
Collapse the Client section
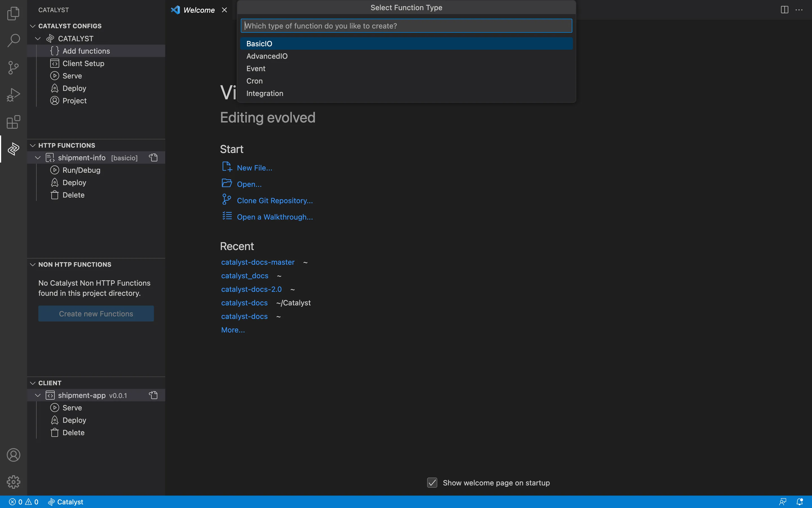pos(32,383)
